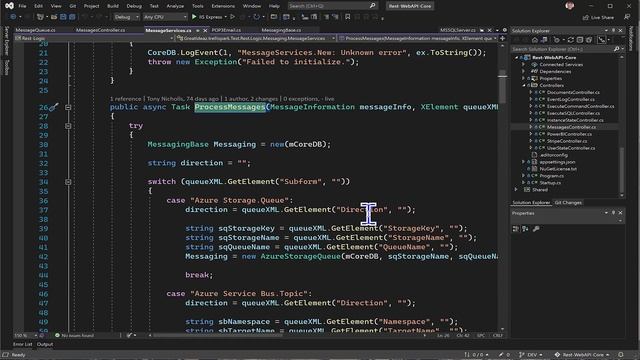
Task: Switch to POP3Email.cs tab
Action: [226, 30]
